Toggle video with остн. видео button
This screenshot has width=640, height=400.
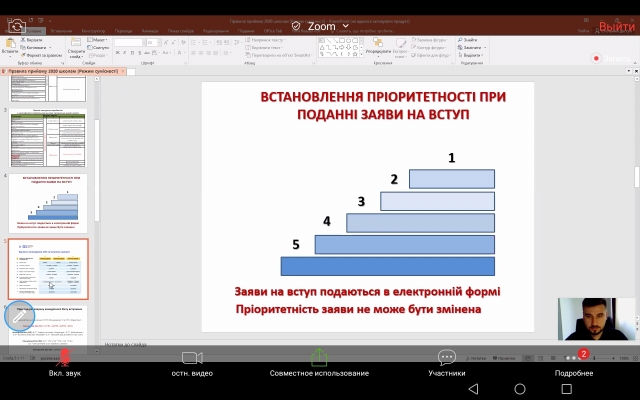(x=192, y=362)
